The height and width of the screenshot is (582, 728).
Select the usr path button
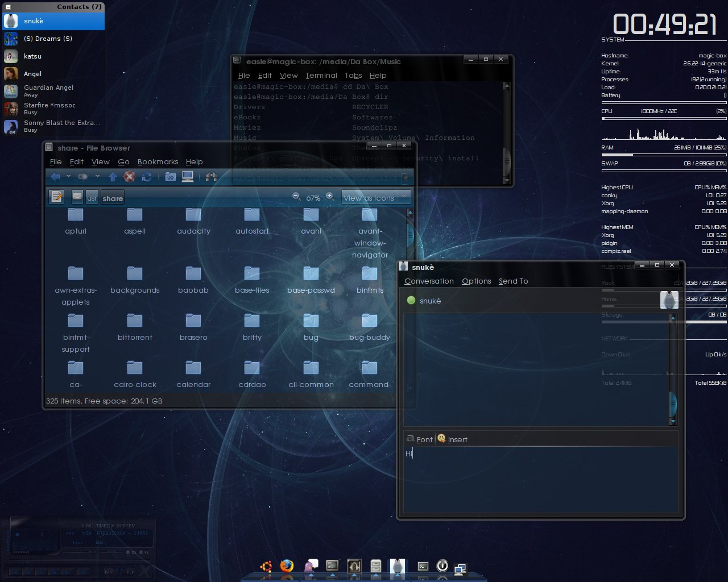92,198
